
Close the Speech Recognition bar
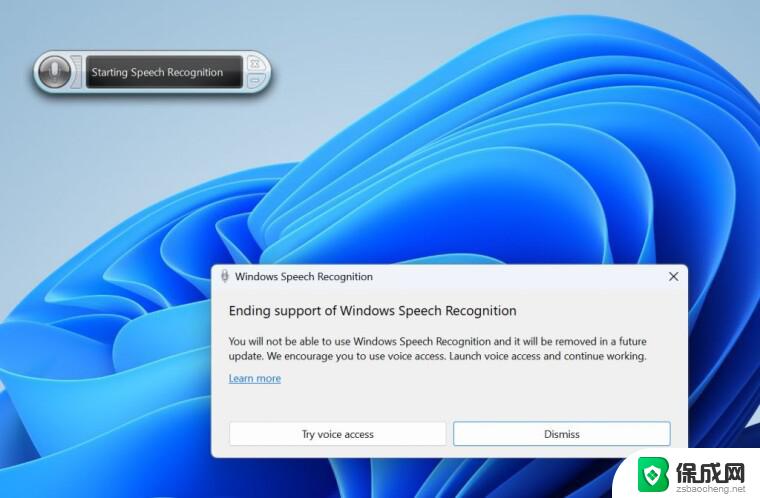click(x=255, y=64)
